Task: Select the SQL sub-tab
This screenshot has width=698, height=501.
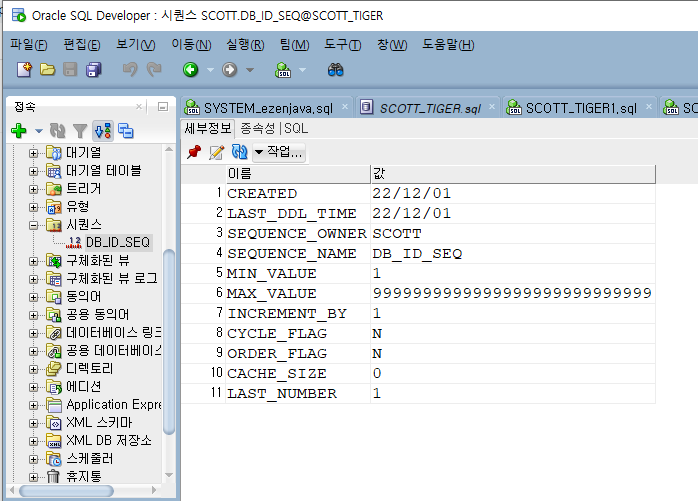Action: pos(296,129)
